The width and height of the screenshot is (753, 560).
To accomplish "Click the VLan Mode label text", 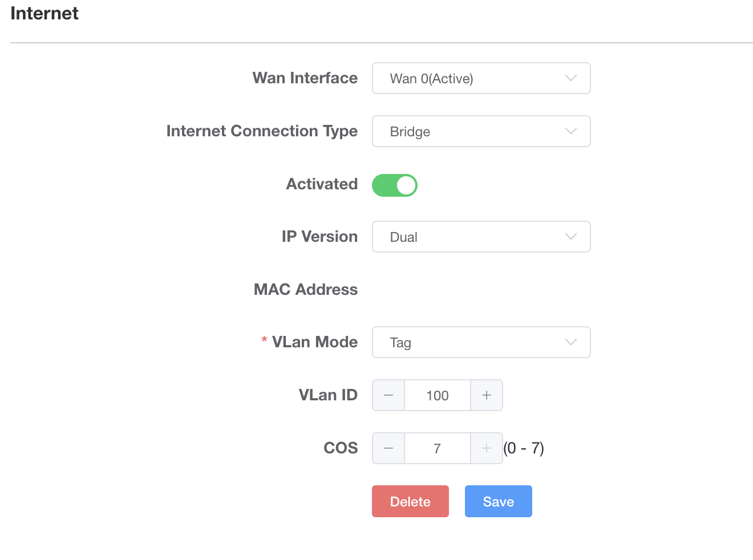I will (315, 342).
